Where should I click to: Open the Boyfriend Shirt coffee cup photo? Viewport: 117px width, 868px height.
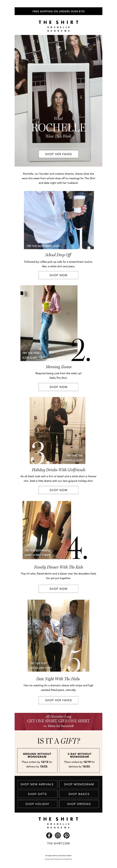coord(59,220)
